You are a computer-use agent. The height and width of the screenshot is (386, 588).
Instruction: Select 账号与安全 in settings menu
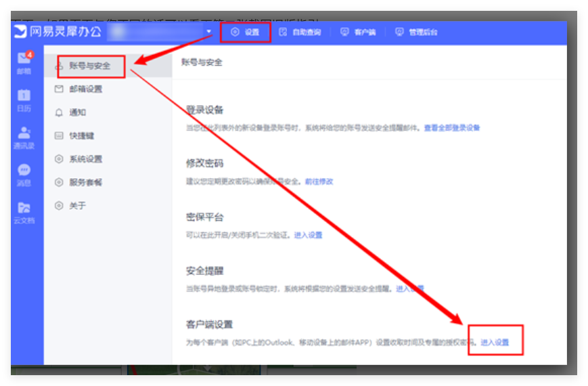pyautogui.click(x=108, y=66)
